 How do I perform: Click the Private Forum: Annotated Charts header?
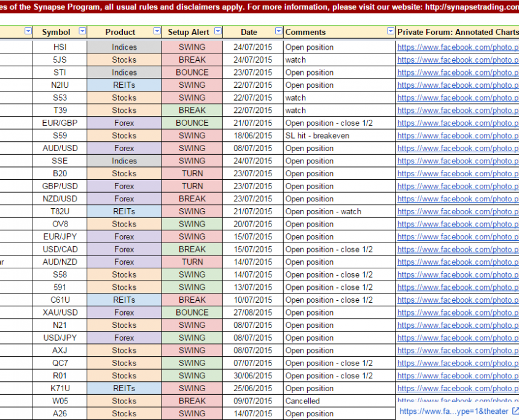tap(458, 32)
